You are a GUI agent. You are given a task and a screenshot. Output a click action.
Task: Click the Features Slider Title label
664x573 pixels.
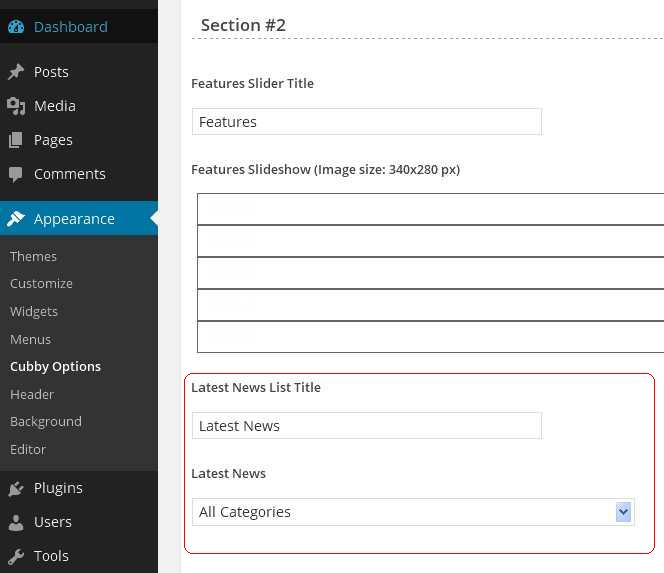[253, 83]
